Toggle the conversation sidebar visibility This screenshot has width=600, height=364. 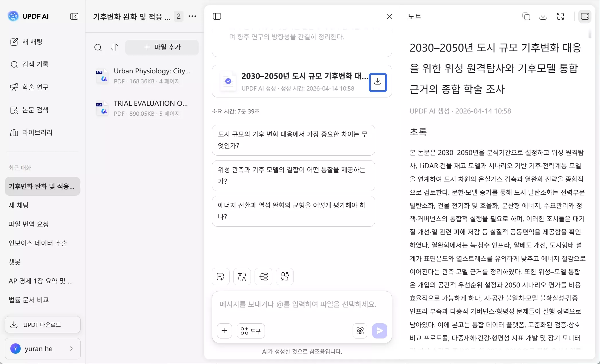click(217, 16)
